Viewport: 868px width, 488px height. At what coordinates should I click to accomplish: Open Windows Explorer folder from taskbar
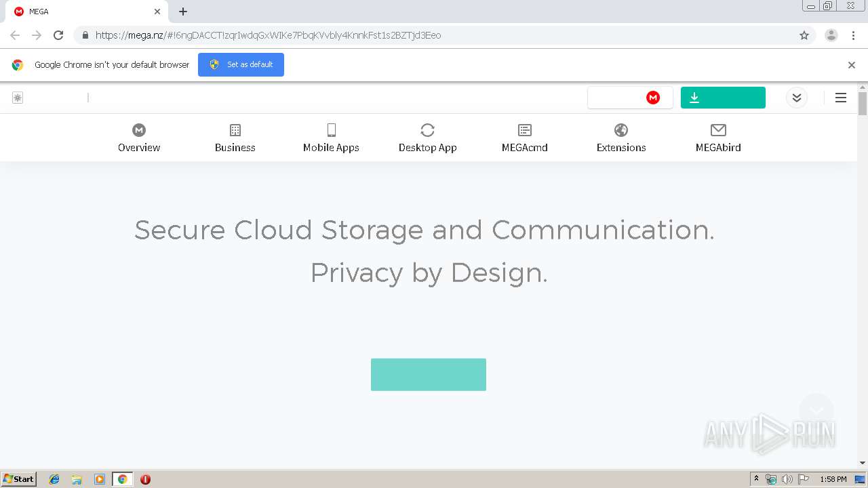[x=77, y=479]
